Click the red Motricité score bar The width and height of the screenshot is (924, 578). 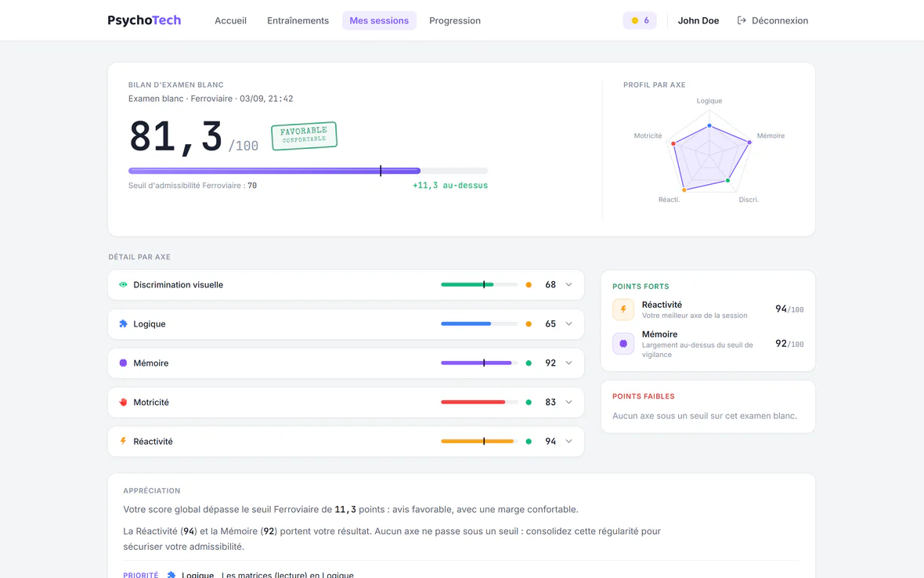[x=479, y=402]
